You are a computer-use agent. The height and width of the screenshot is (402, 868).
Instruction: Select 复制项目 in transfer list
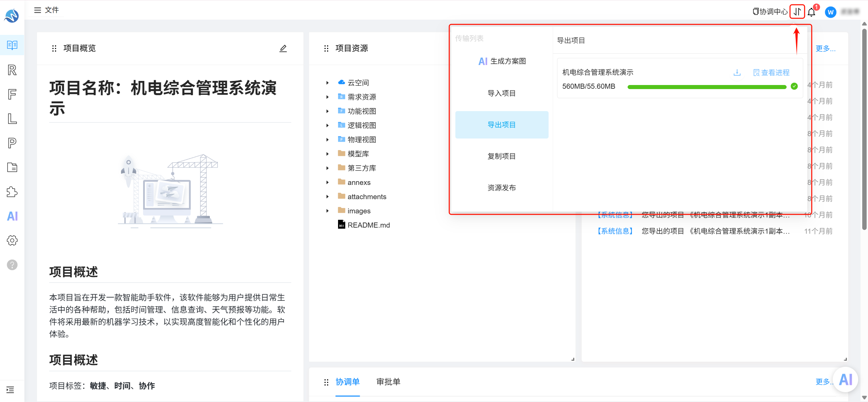(502, 156)
